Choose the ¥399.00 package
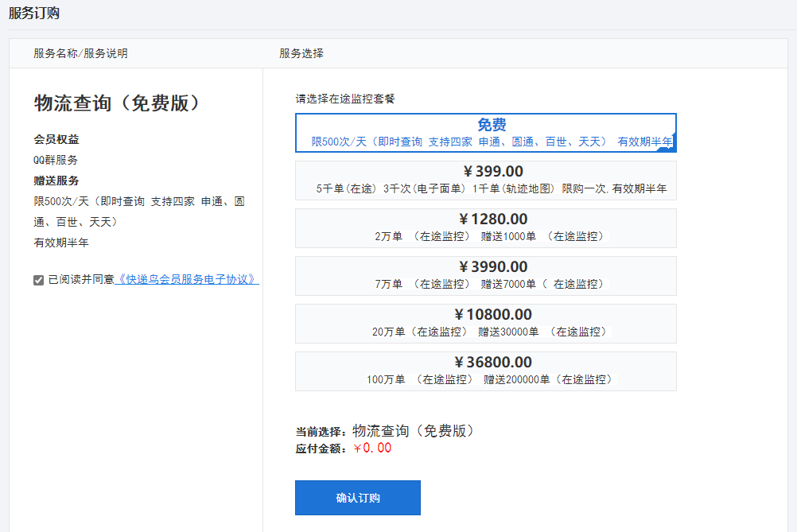 click(485, 181)
